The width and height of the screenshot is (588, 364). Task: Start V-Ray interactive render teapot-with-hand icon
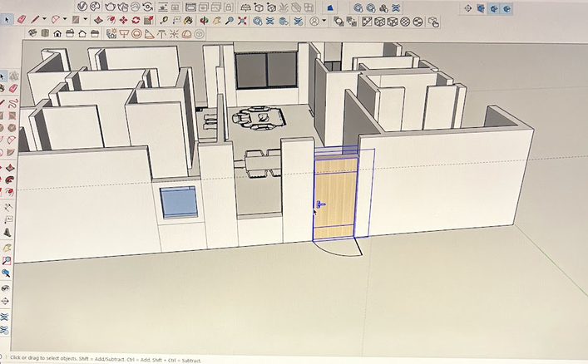pos(122,7)
